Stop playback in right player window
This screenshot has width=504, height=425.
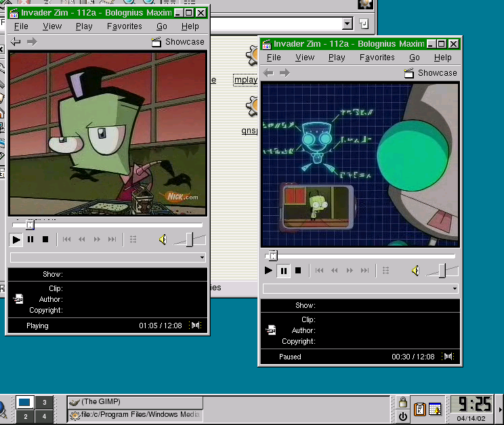298,271
